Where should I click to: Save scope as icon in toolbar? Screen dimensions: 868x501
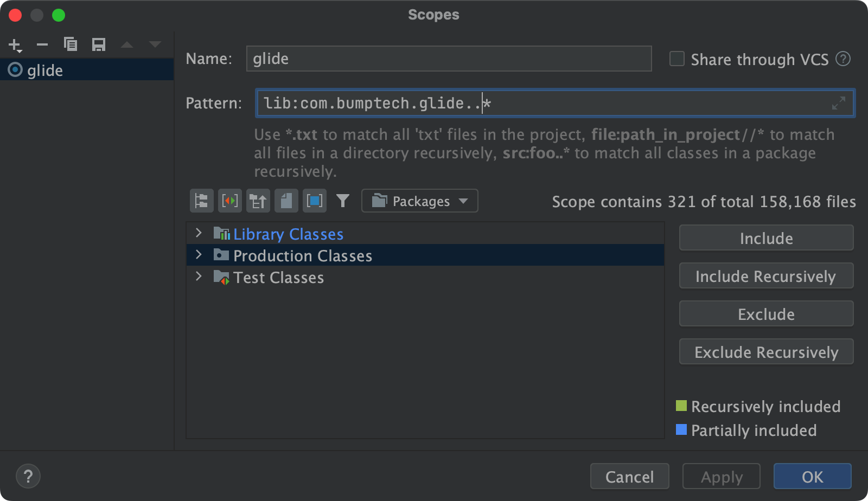point(99,44)
